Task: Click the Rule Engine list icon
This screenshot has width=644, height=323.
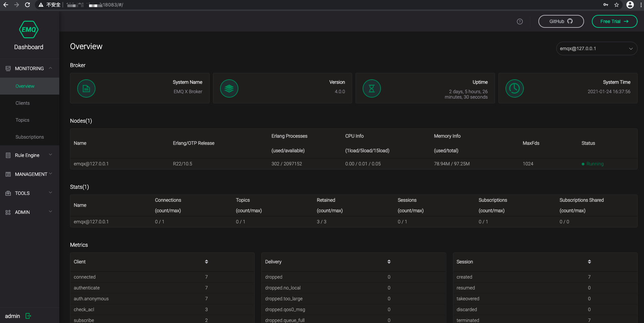Action: tap(8, 155)
